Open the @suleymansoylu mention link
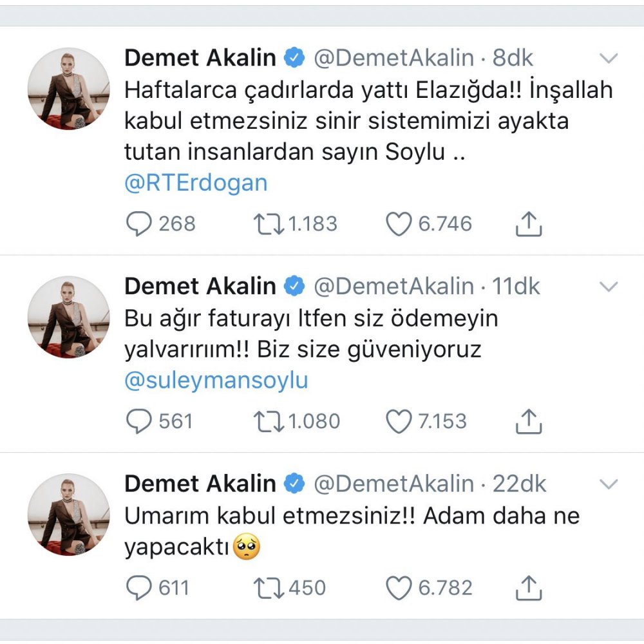Screen dimensions: 644x644 (x=216, y=381)
